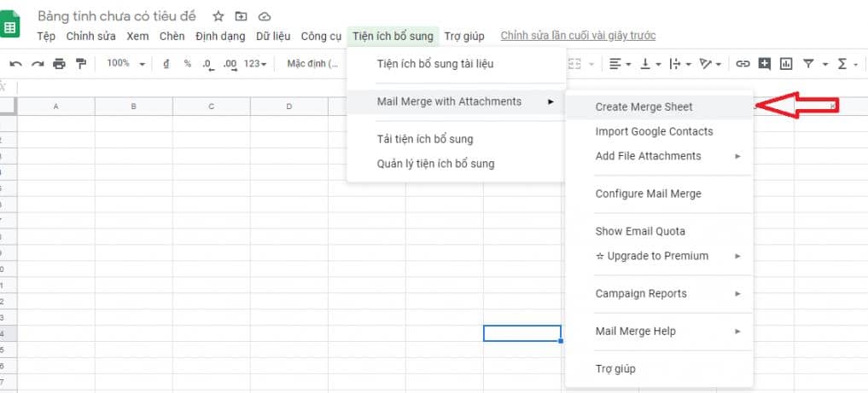Rename the Bảng tính chưa có tiêu đề title
The width and height of the screenshot is (868, 393).
117,16
